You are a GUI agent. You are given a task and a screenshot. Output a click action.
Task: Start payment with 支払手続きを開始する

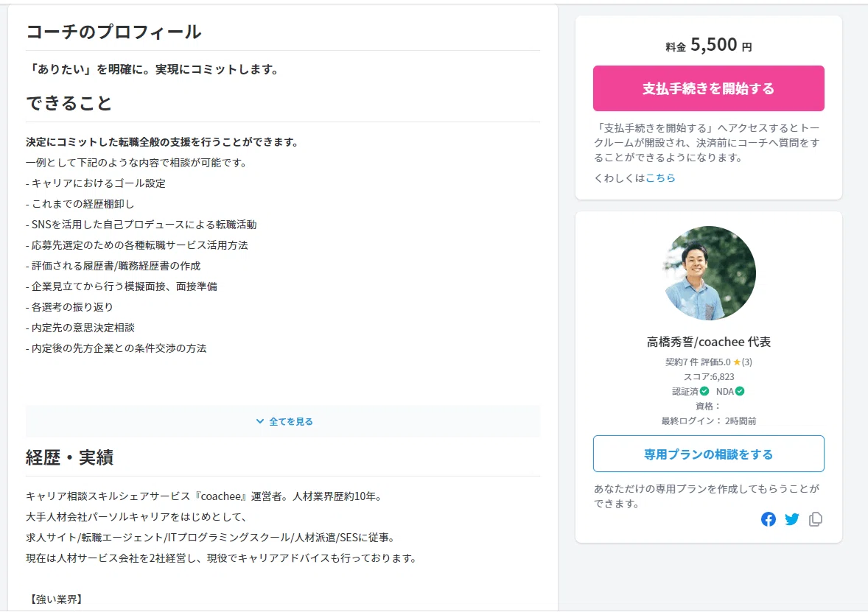(709, 88)
